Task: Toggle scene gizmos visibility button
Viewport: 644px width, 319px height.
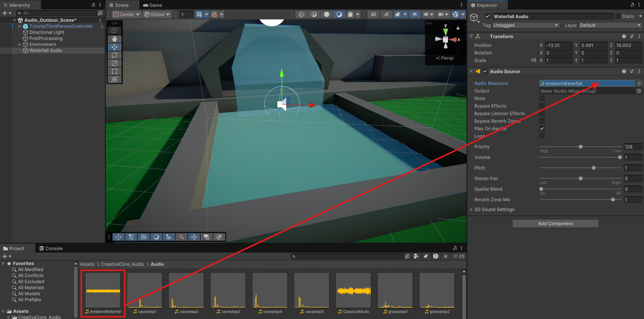Action: click(x=455, y=14)
